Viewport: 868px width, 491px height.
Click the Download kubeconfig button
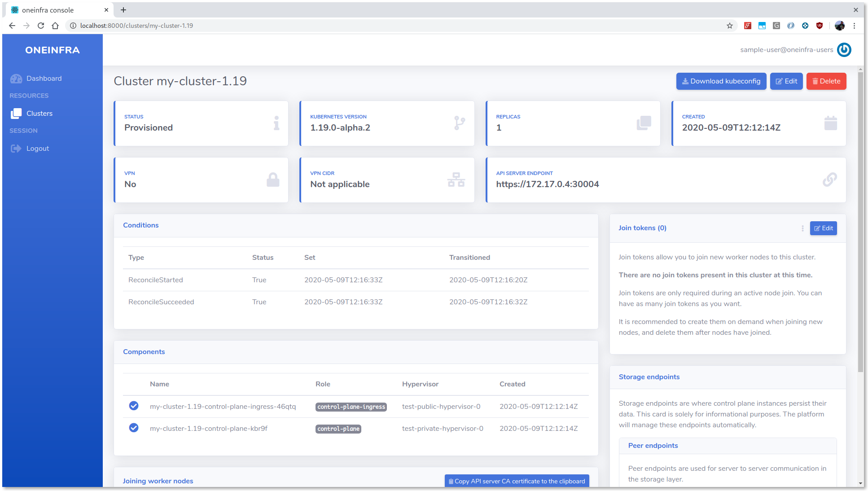coord(721,80)
